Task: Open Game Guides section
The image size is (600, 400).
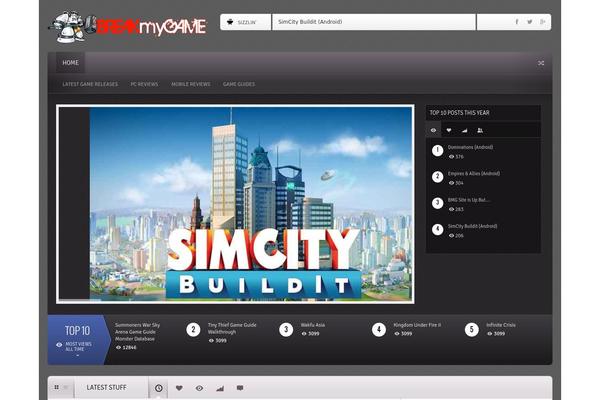Action: click(x=239, y=84)
